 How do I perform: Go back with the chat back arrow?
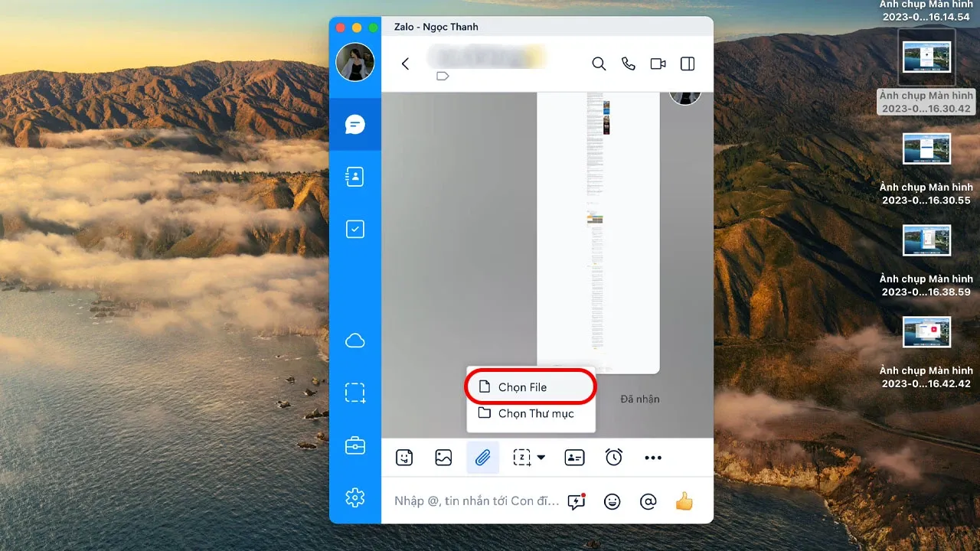pyautogui.click(x=406, y=64)
